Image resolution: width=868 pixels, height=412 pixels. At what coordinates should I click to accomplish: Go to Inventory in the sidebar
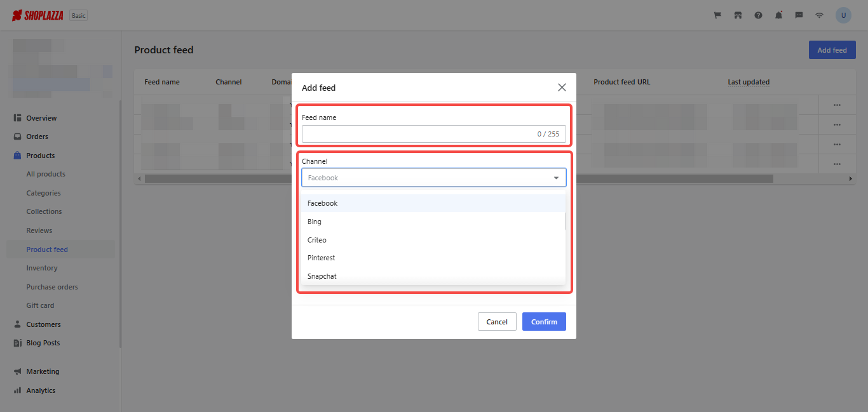pyautogui.click(x=42, y=268)
